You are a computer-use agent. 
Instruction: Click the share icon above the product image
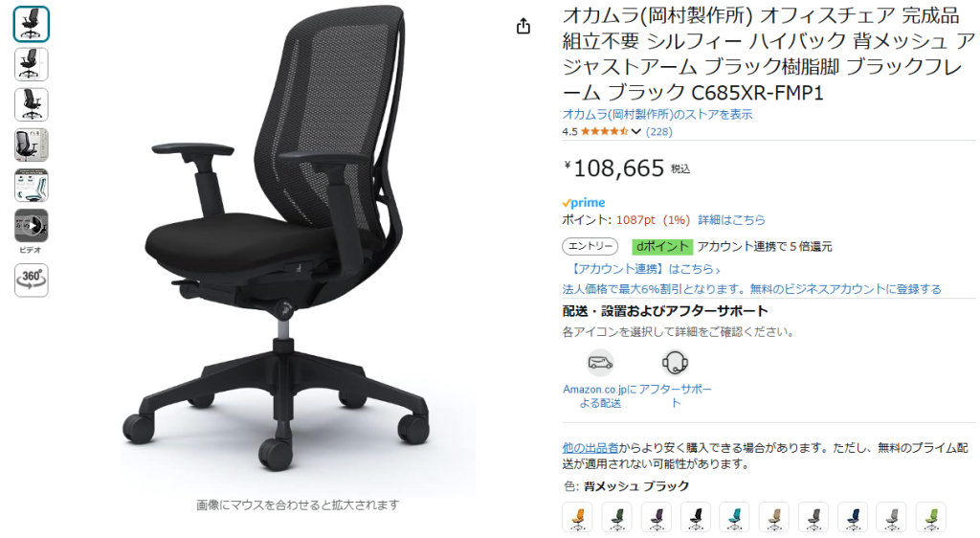(x=523, y=26)
